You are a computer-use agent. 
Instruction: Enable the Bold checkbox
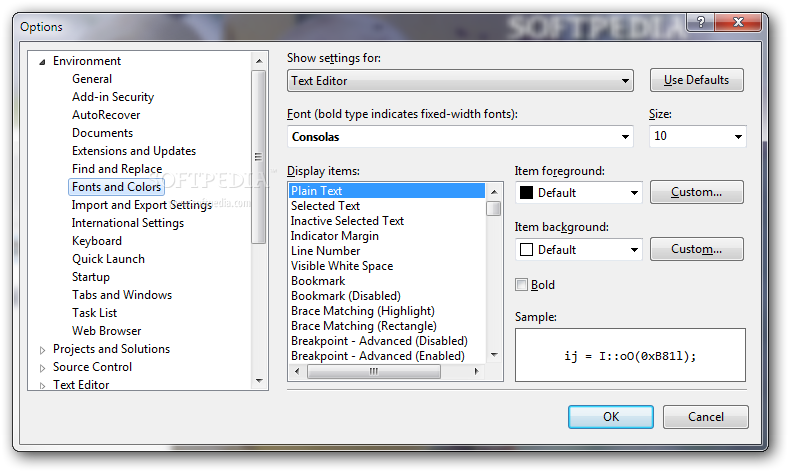521,284
